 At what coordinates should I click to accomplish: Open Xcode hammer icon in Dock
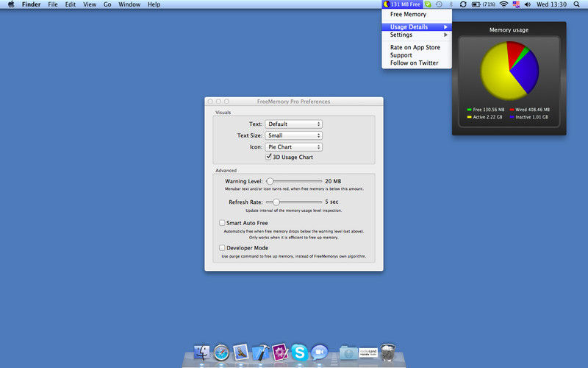point(260,353)
